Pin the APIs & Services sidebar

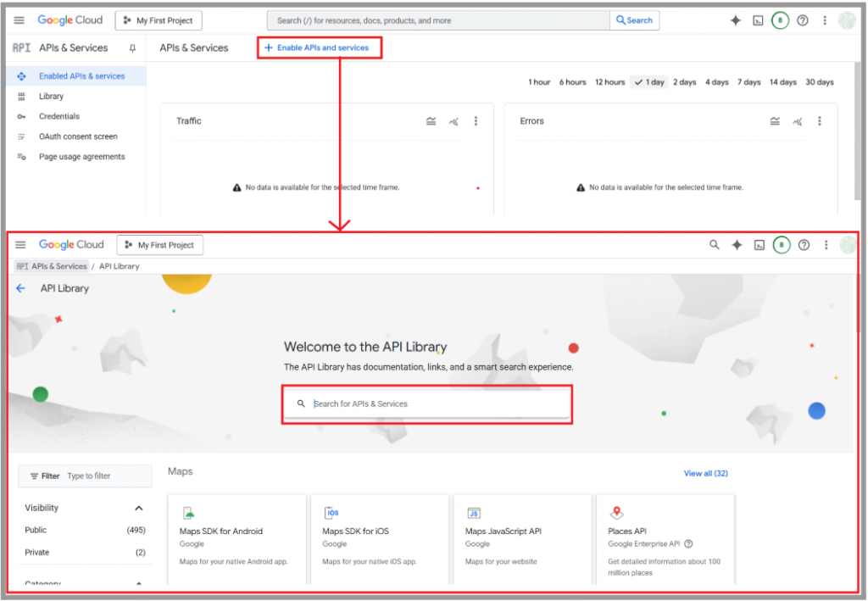[132, 48]
